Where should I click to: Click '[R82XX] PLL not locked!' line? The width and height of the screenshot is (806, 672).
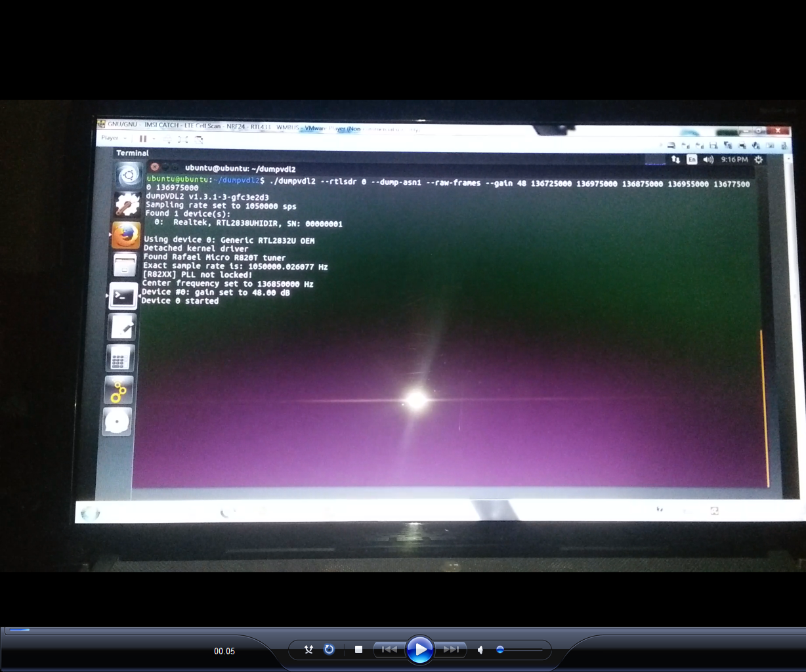[x=198, y=274]
